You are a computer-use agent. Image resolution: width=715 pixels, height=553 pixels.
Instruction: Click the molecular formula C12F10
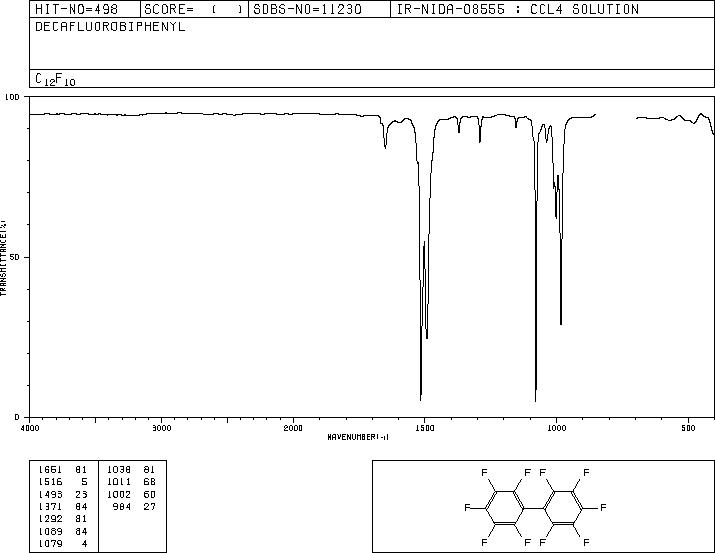pos(55,79)
